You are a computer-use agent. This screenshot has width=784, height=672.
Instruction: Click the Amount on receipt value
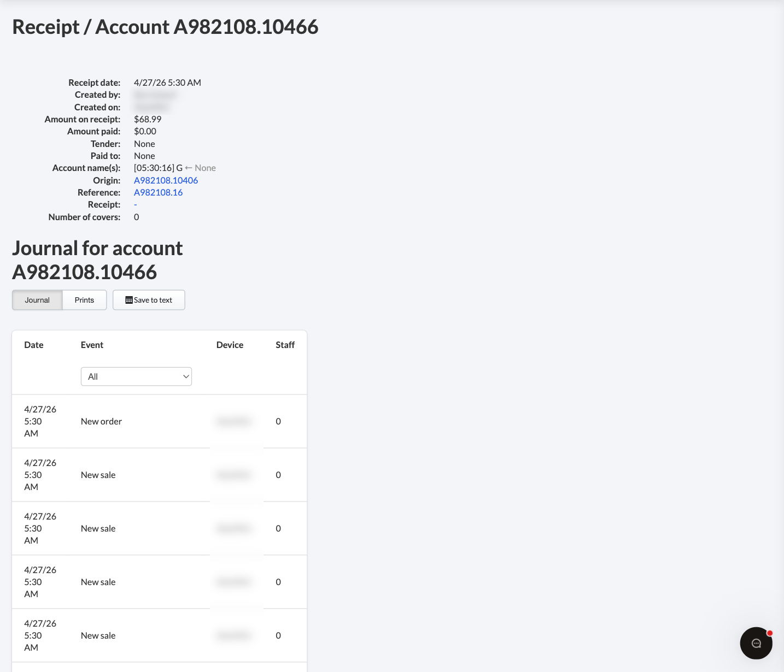[147, 119]
